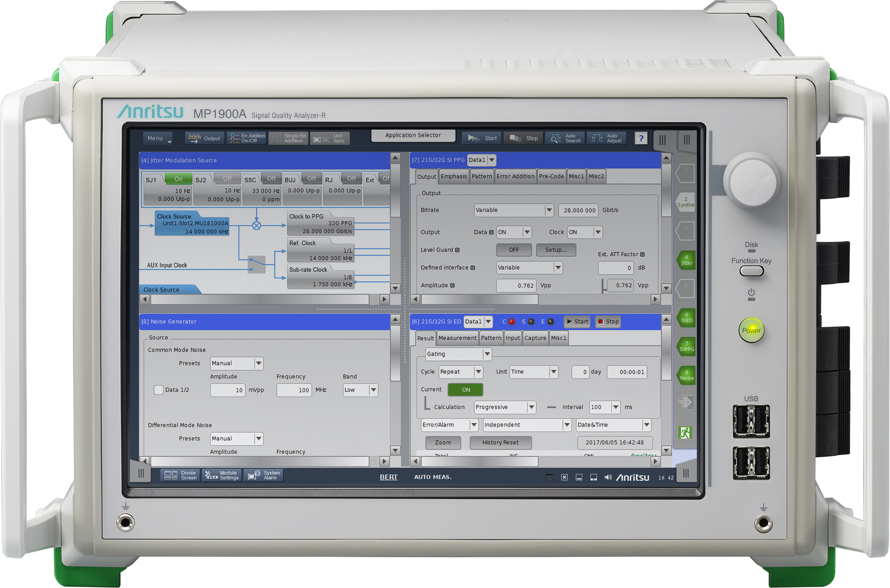Image resolution: width=890 pixels, height=588 pixels.
Task: Click the Amplitude value field showing 0.762 Vpp
Action: pyautogui.click(x=516, y=285)
